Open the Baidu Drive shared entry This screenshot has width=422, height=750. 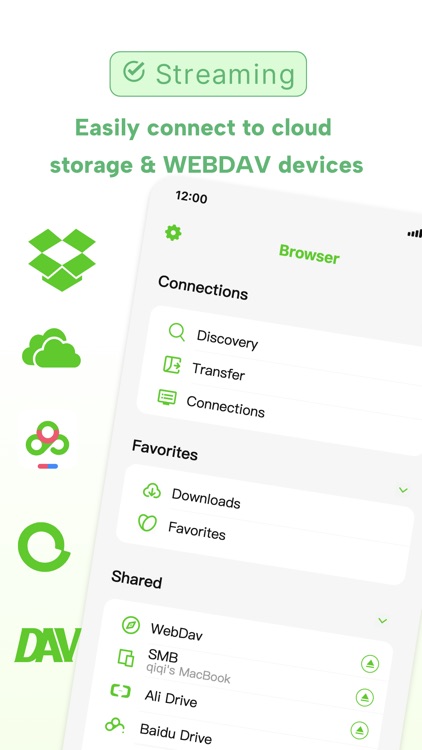pos(176,734)
